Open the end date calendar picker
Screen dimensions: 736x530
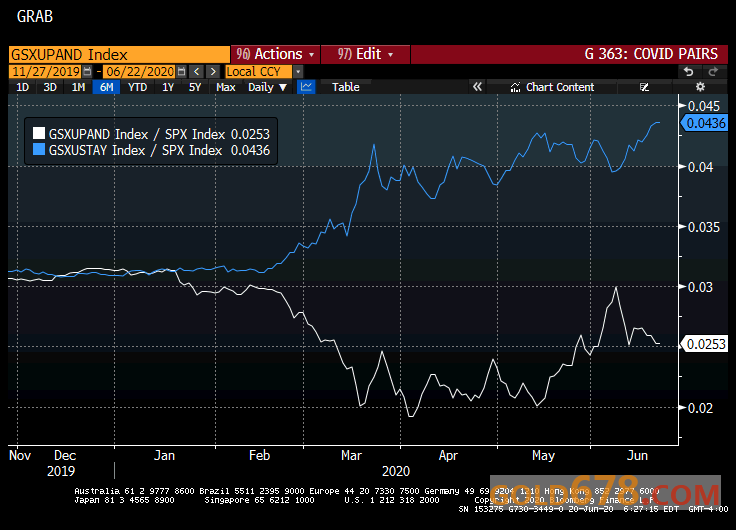(x=180, y=72)
